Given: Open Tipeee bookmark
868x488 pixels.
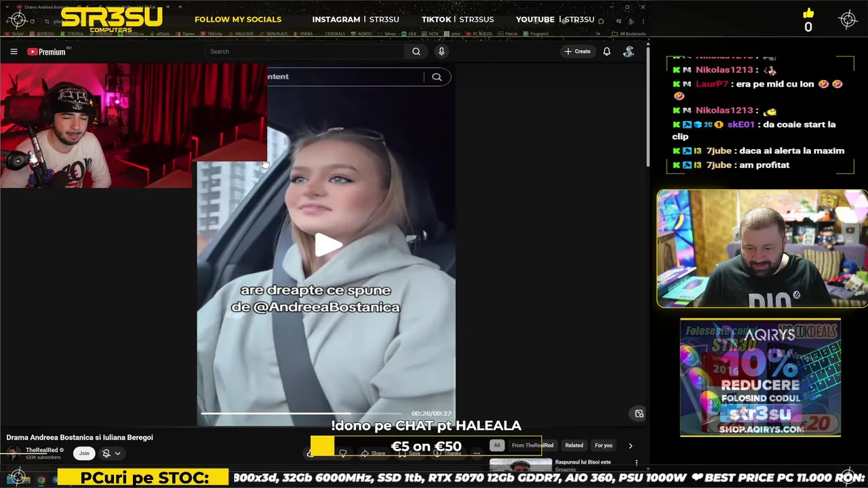Looking at the screenshot, I should (x=185, y=33).
